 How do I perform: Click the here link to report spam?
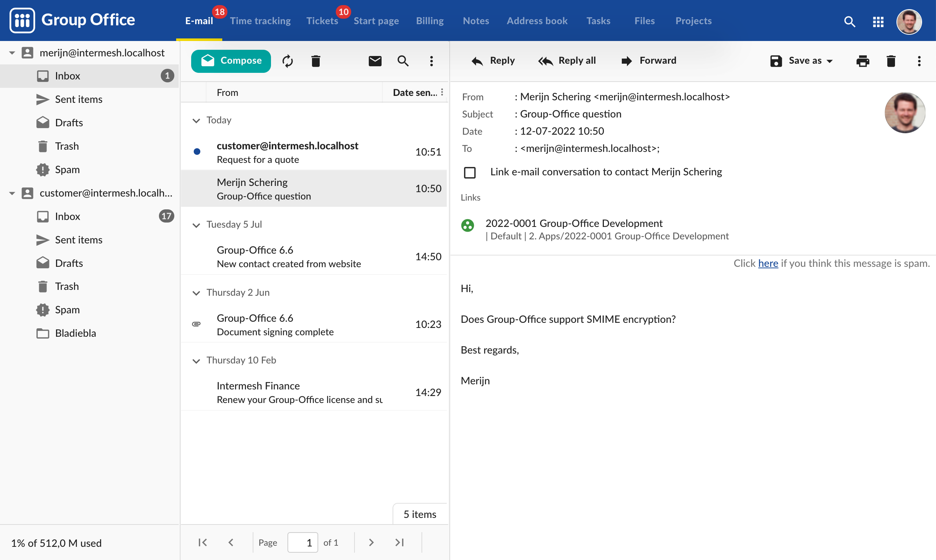coord(768,263)
